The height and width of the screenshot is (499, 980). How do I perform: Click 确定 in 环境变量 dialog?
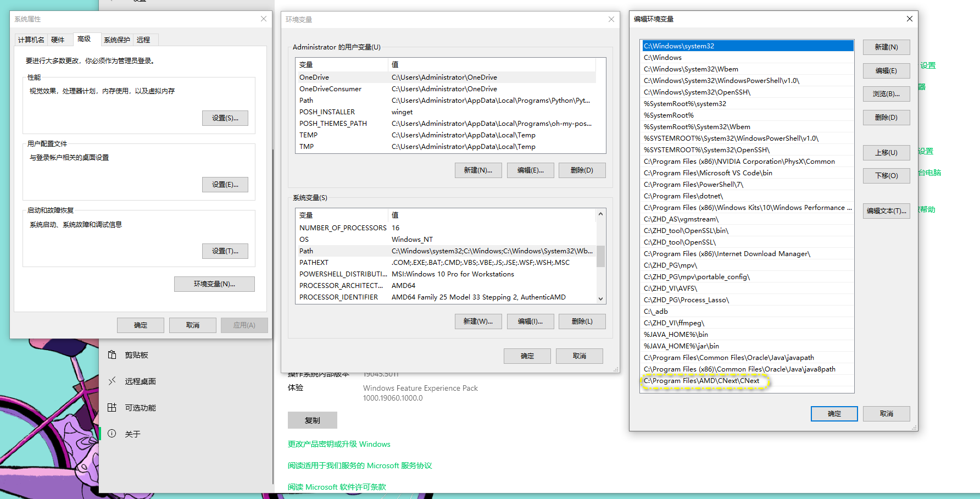point(527,356)
